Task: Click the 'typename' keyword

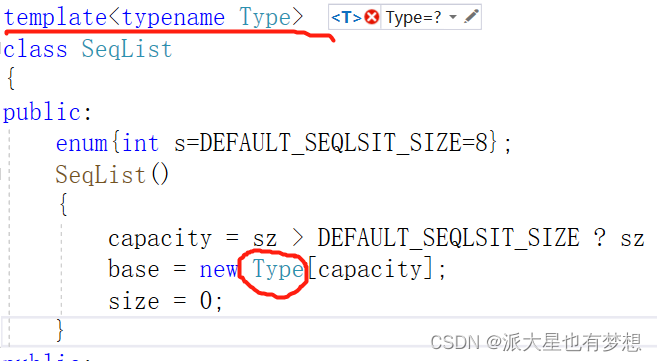Action: coord(173,18)
